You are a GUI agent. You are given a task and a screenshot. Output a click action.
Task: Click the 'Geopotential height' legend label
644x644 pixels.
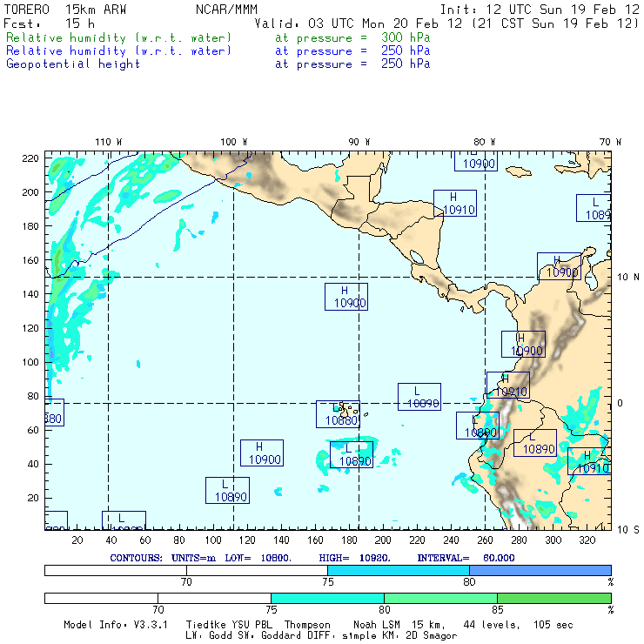(73, 64)
